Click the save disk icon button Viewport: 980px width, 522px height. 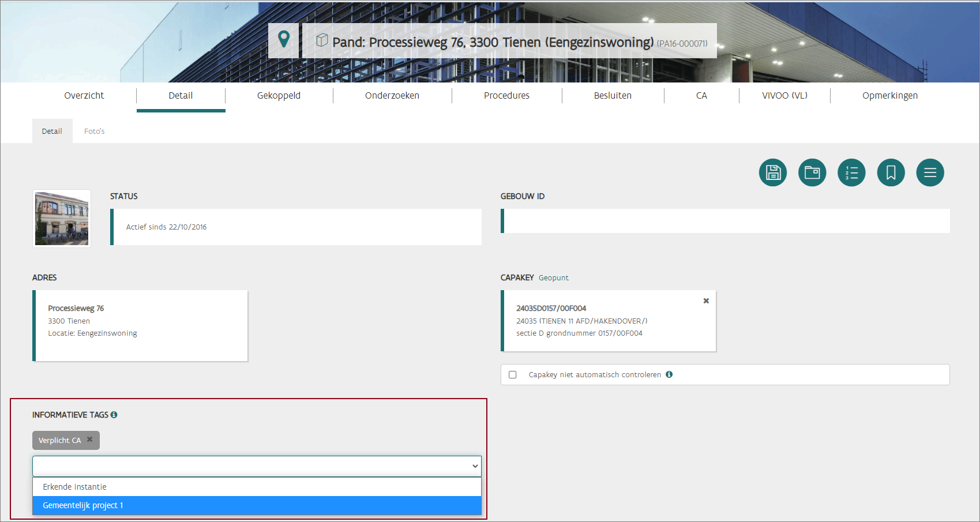click(772, 172)
